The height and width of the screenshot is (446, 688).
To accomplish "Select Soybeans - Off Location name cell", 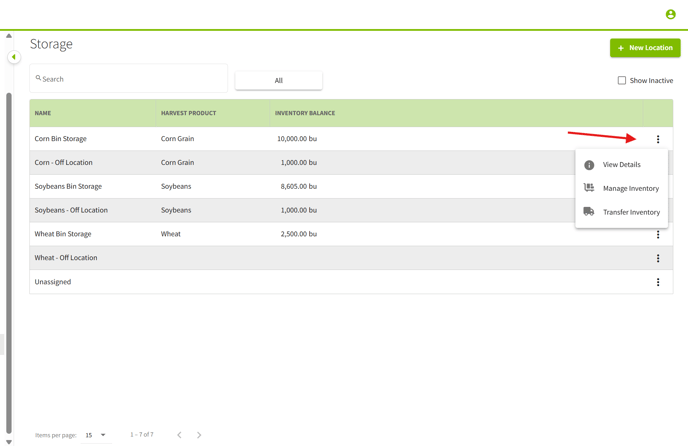I will [x=71, y=210].
